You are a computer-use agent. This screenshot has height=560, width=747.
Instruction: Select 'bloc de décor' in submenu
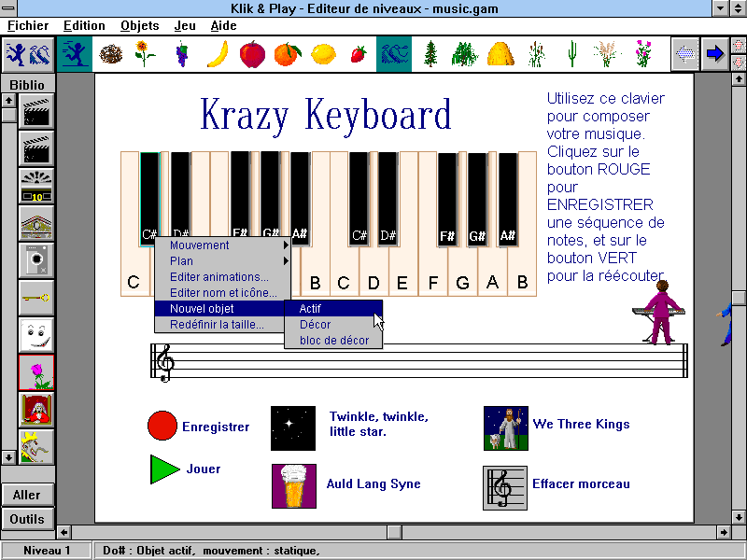[333, 341]
